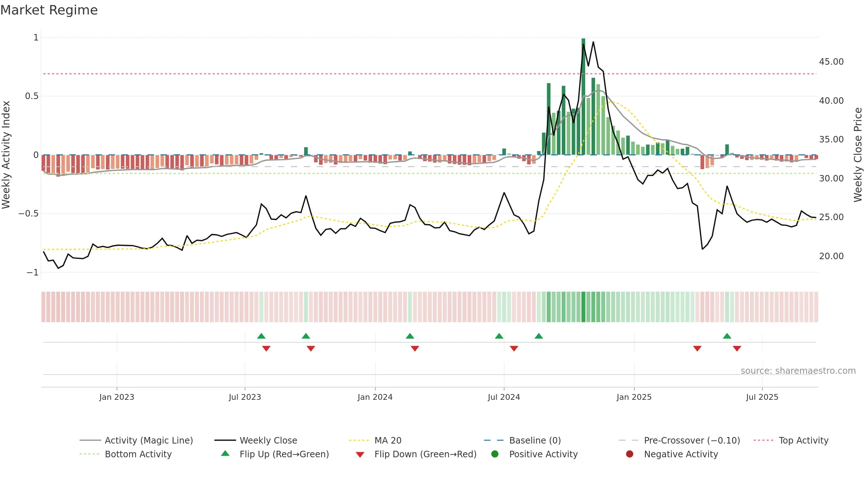Click the Weekly Activity Index axis title
The width and height of the screenshot is (868, 488).
tap(6, 155)
